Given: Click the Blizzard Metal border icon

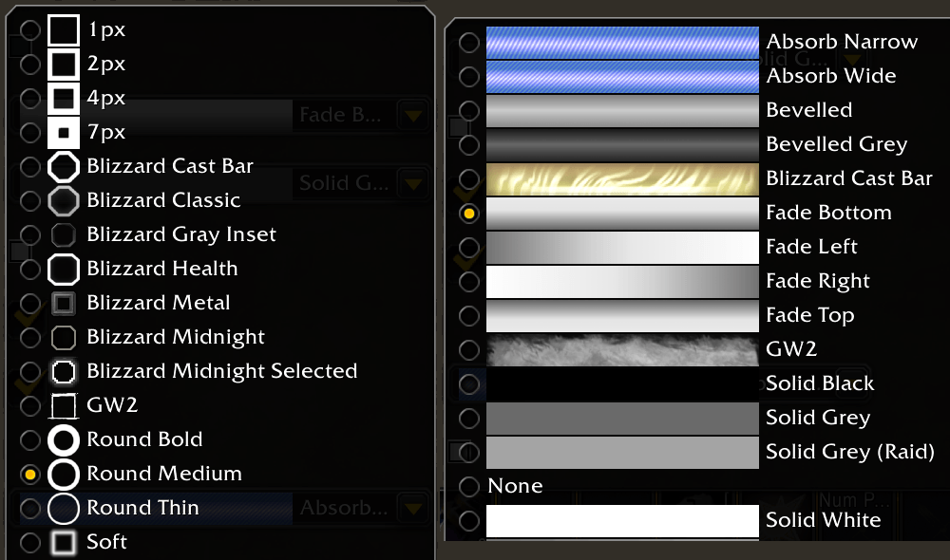Looking at the screenshot, I should pos(64,304).
